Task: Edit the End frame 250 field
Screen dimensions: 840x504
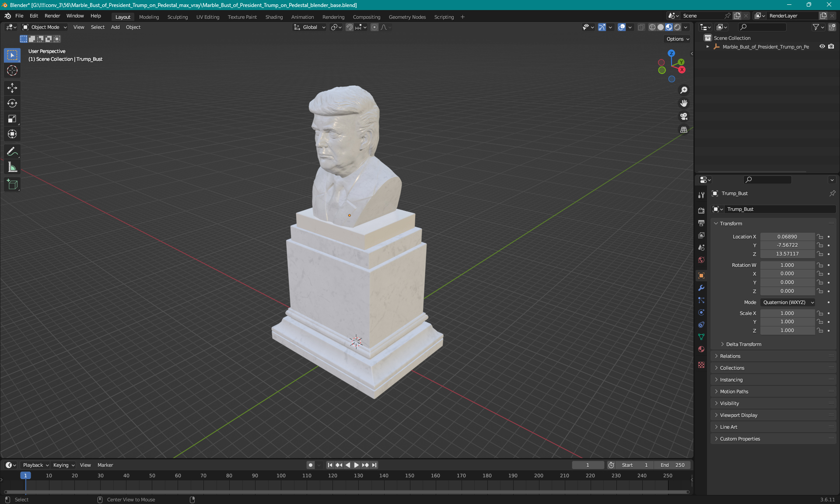Action: pyautogui.click(x=673, y=465)
